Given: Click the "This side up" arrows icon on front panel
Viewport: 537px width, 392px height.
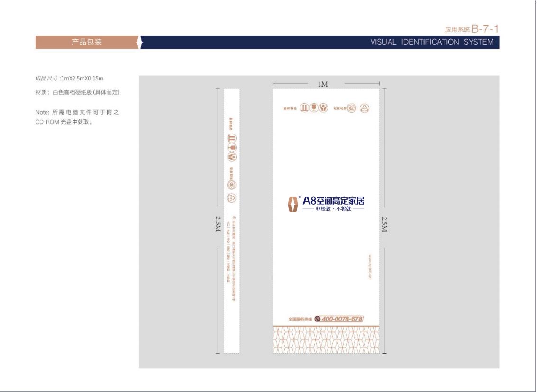Looking at the screenshot, I should (304, 108).
